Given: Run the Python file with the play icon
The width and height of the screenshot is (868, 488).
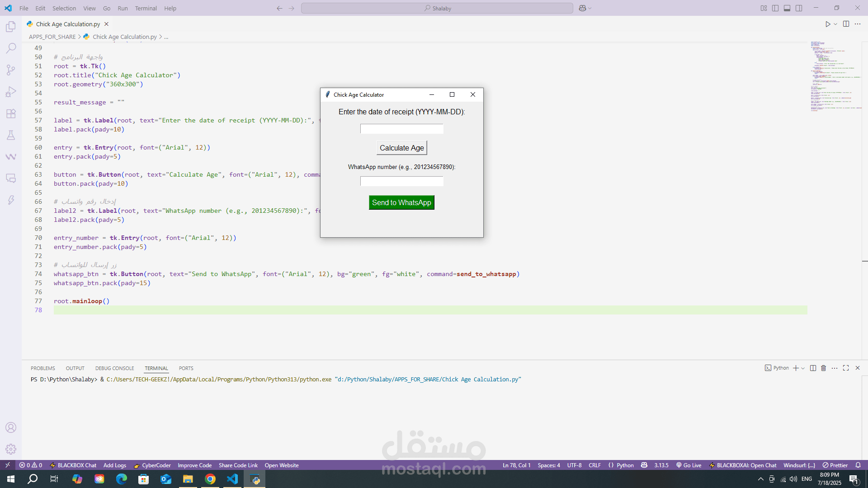Looking at the screenshot, I should (828, 24).
